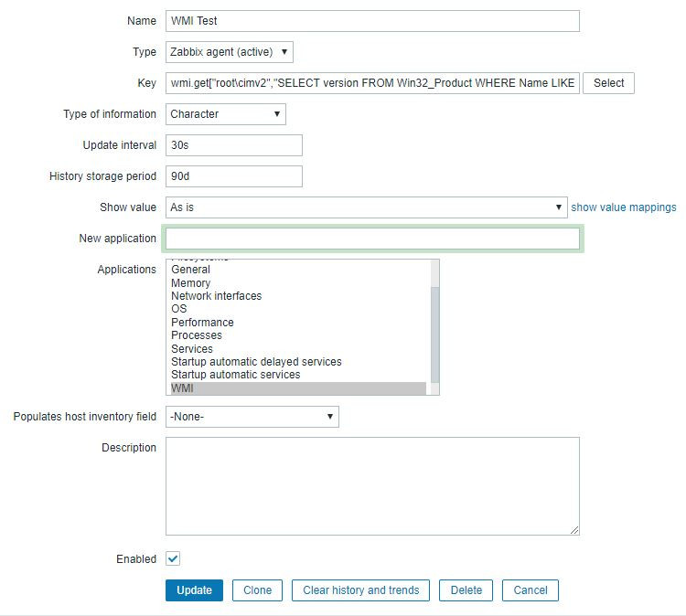The image size is (686, 616).
Task: Click the New application text field
Action: pos(372,239)
